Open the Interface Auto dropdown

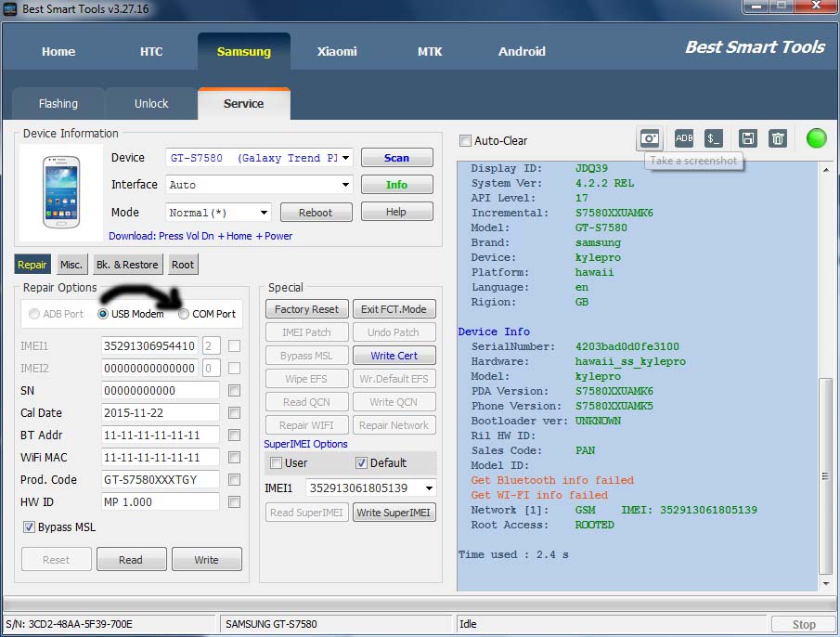(345, 185)
